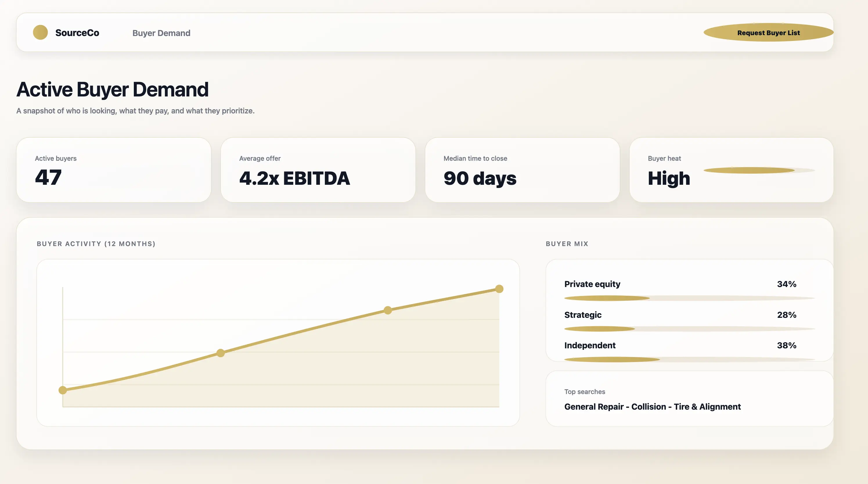
Task: Click the gold SourceCo logo circle
Action: pos(40,32)
